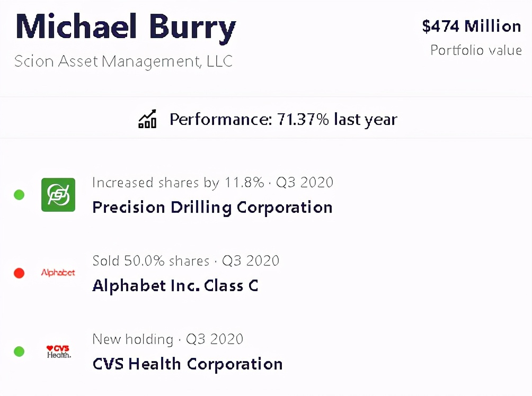532x396 pixels.
Task: Open CVS Health Corporation holding
Action: click(x=187, y=364)
